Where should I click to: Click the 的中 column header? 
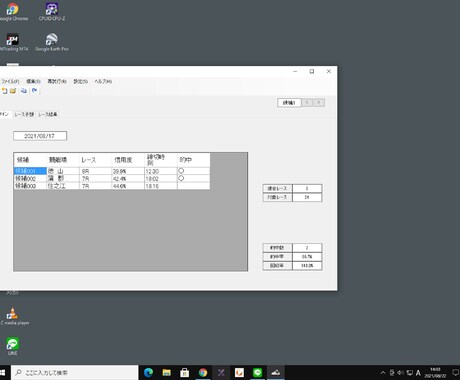[x=193, y=160]
